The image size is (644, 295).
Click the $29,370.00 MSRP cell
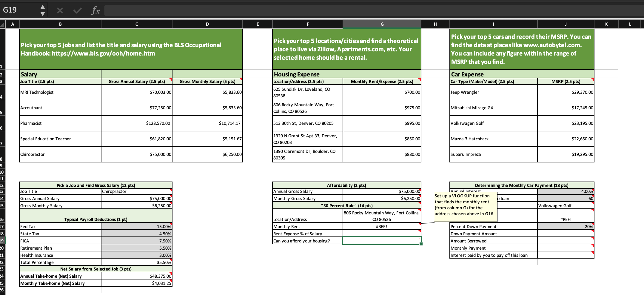click(566, 92)
